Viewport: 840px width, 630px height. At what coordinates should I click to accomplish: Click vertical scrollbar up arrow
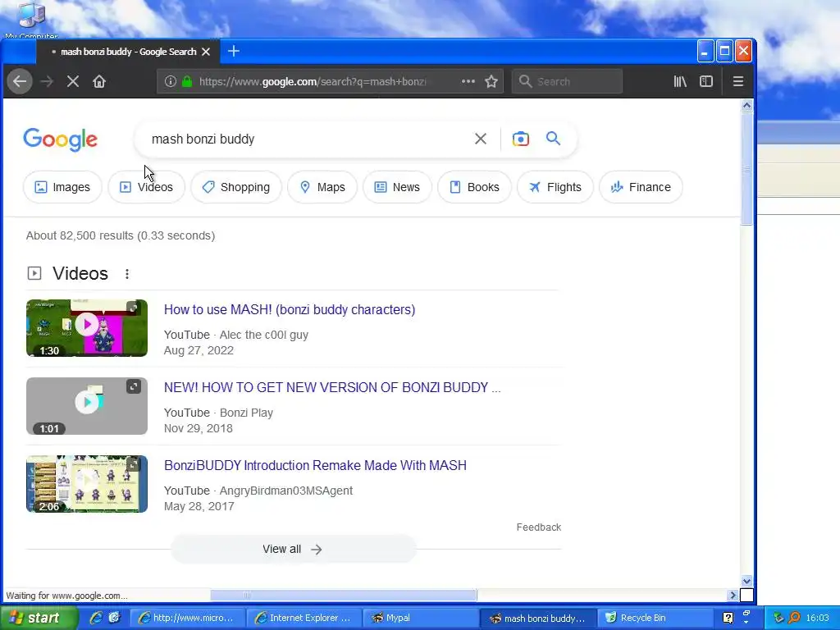pyautogui.click(x=746, y=106)
